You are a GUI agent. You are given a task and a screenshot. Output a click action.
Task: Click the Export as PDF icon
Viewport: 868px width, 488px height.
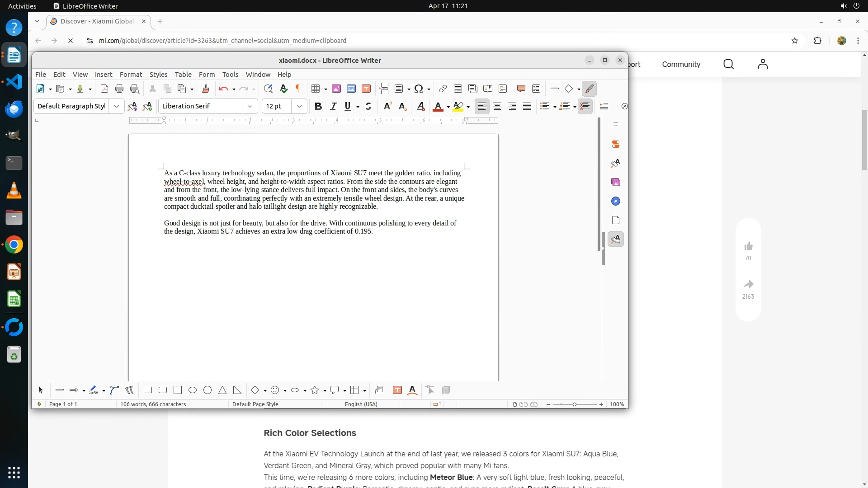pyautogui.click(x=104, y=89)
